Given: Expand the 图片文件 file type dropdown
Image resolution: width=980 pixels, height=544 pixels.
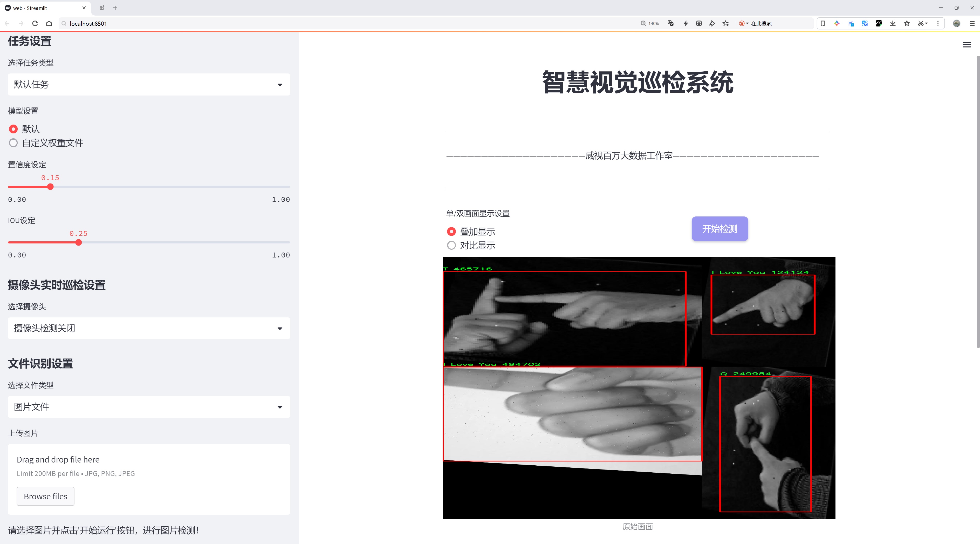Looking at the screenshot, I should click(x=149, y=407).
